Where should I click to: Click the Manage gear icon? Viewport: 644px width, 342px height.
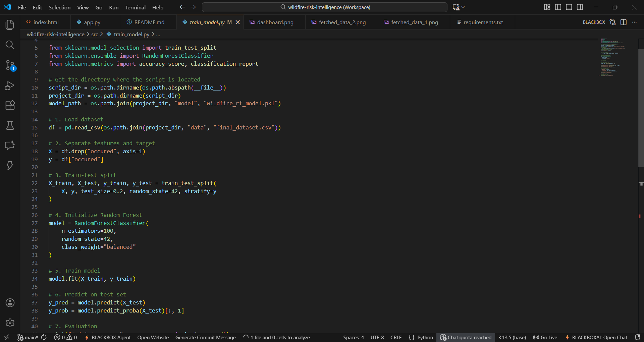[10, 323]
